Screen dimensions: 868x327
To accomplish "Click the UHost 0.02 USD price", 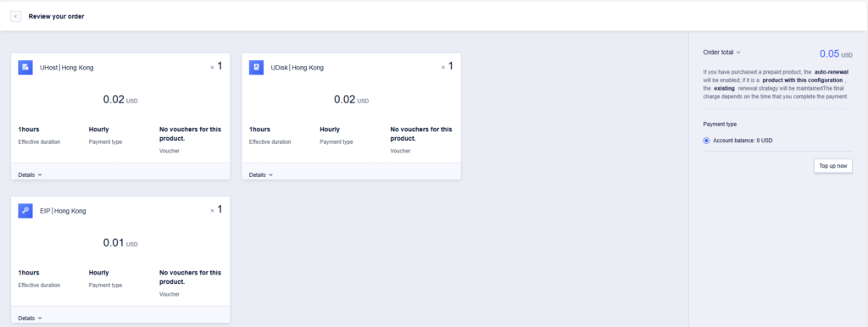I will (x=120, y=100).
